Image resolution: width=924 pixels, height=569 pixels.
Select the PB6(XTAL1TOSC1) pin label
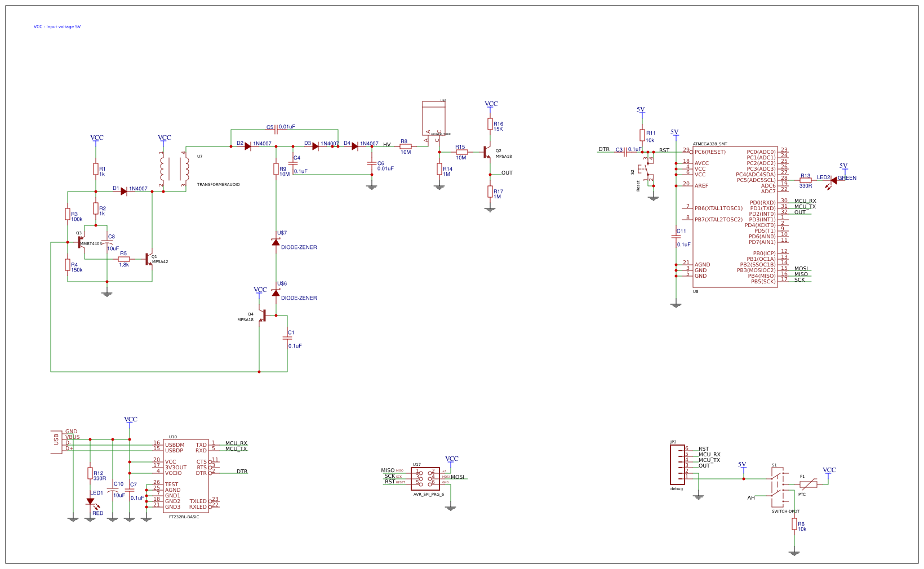[719, 208]
